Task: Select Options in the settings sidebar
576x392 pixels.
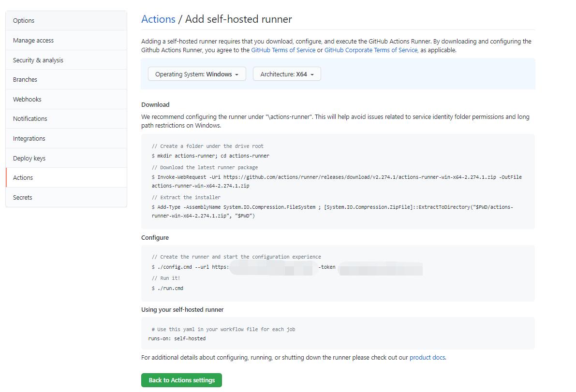Action: point(66,21)
